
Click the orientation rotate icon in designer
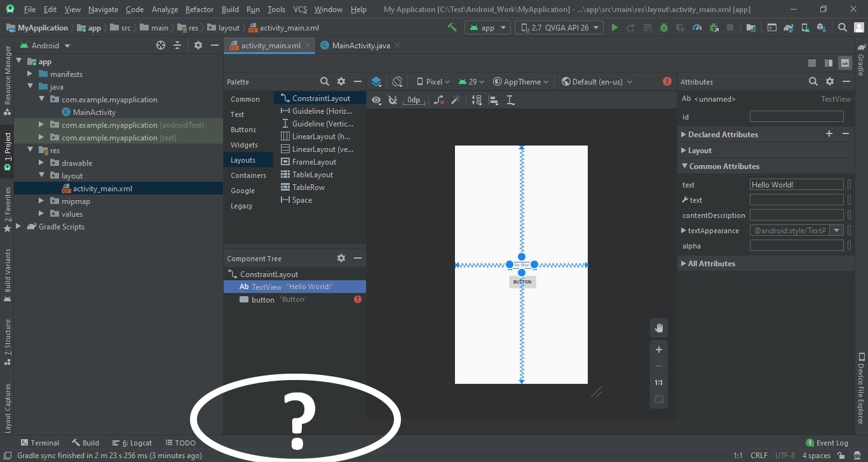click(397, 81)
